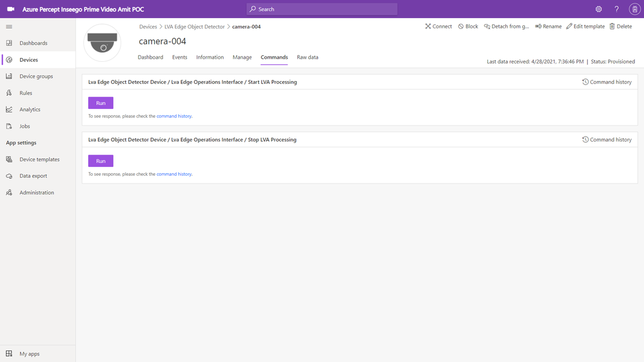Open the help question mark icon
The image size is (644, 362).
tap(616, 9)
